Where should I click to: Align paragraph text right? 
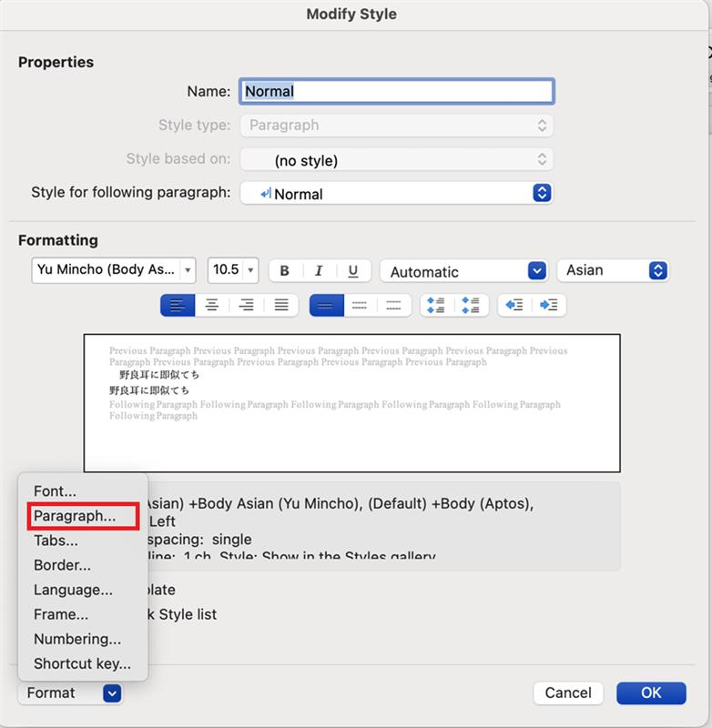tap(246, 305)
